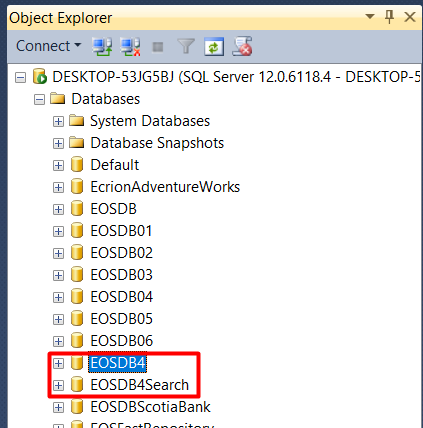Select the EOSDB01 database
The width and height of the screenshot is (423, 428).
tap(121, 231)
